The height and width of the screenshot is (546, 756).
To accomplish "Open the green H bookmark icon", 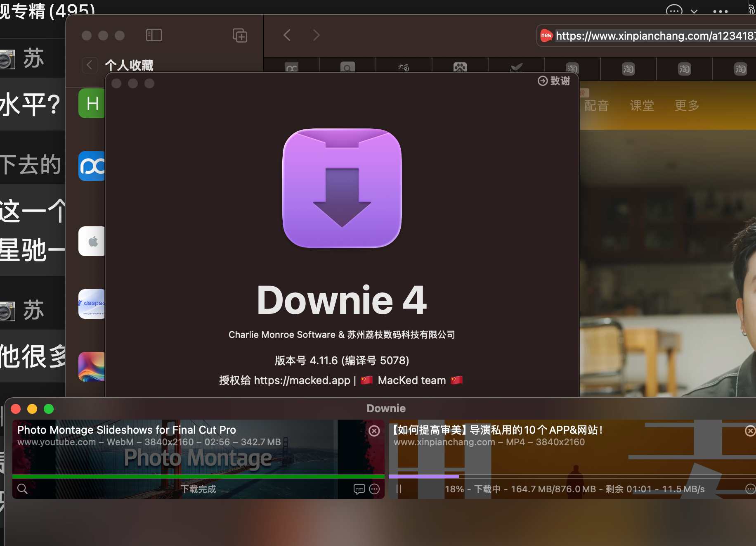I will coord(92,103).
